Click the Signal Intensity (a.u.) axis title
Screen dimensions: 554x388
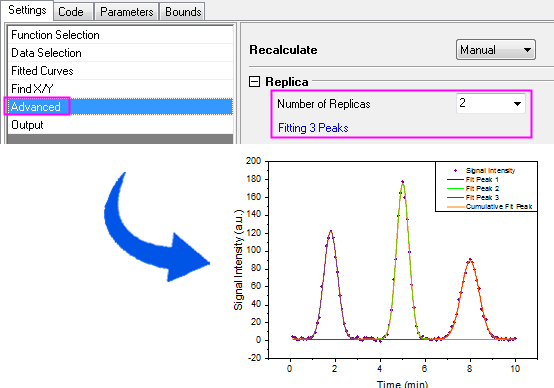(238, 260)
